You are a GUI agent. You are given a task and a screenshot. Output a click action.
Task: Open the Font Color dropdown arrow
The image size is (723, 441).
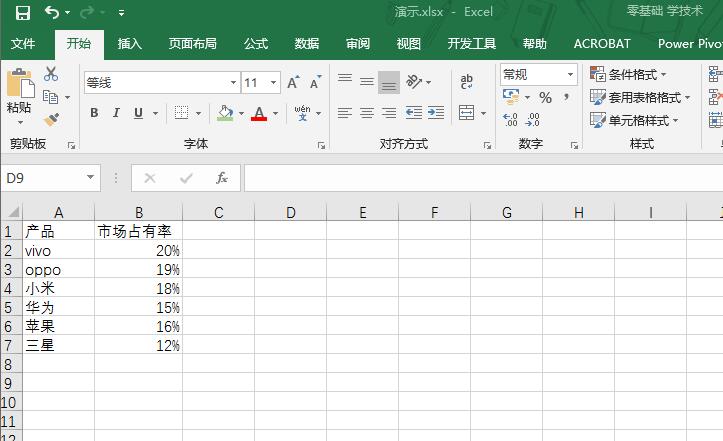(275, 113)
